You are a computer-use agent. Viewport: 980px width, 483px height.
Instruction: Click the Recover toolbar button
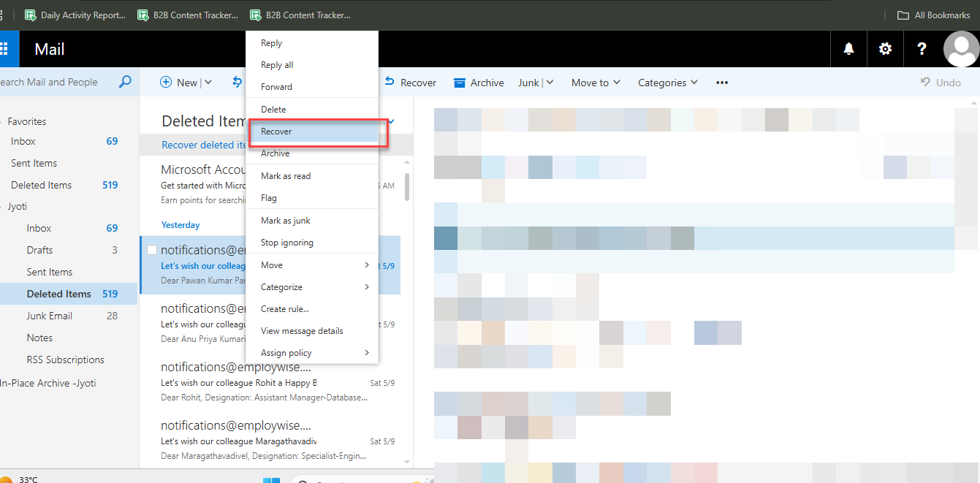click(x=410, y=83)
